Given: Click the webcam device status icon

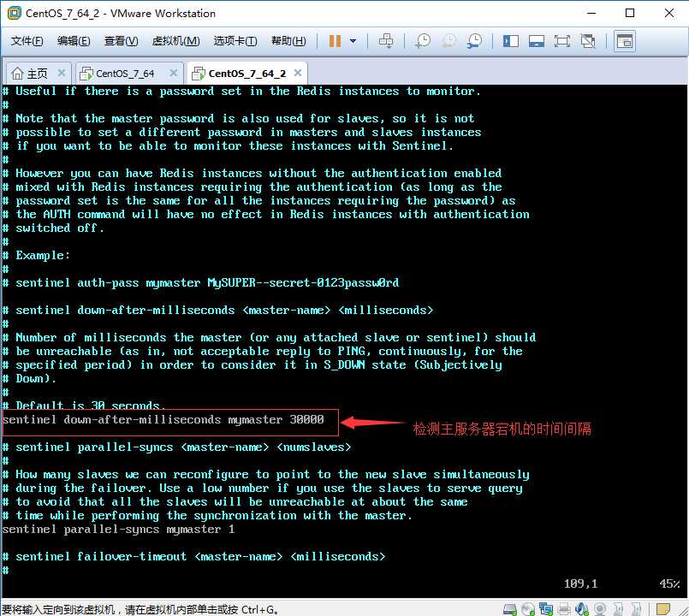Looking at the screenshot, I should point(600,609).
